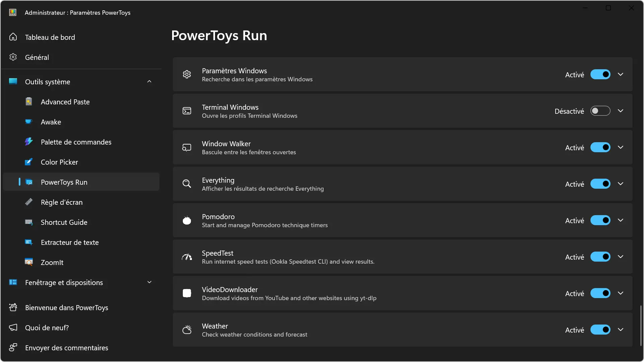The width and height of the screenshot is (644, 362).
Task: Open Quoi de neuf? page
Action: pyautogui.click(x=81, y=328)
